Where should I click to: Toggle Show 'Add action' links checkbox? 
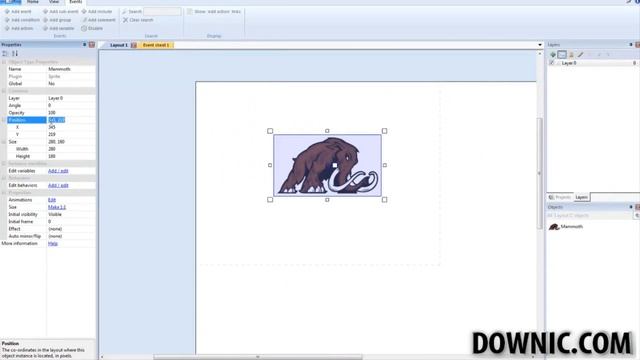tap(190, 11)
